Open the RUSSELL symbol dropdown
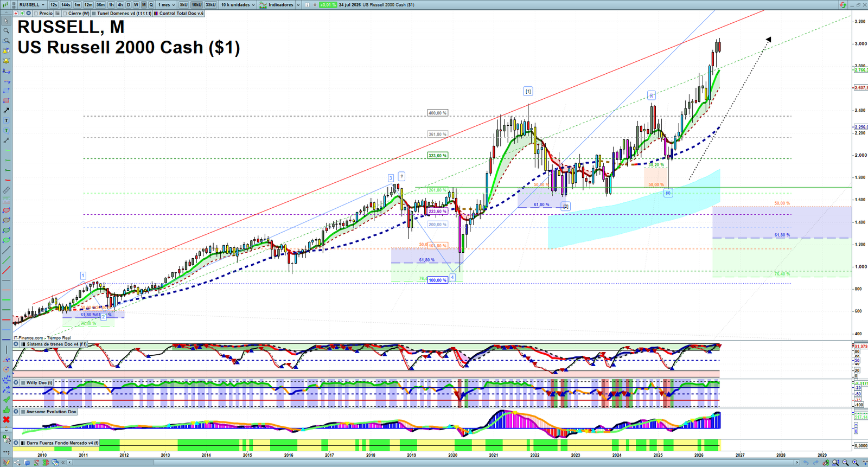868x467 pixels. (31, 5)
